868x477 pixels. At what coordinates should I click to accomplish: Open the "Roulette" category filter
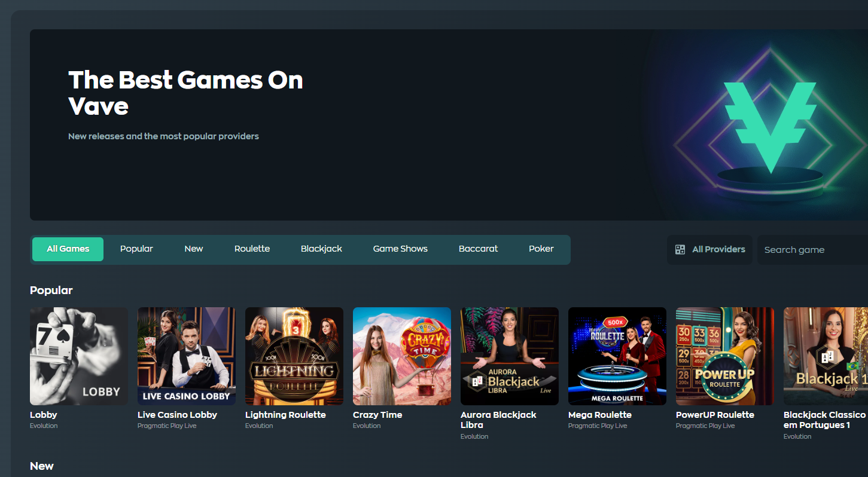click(252, 249)
